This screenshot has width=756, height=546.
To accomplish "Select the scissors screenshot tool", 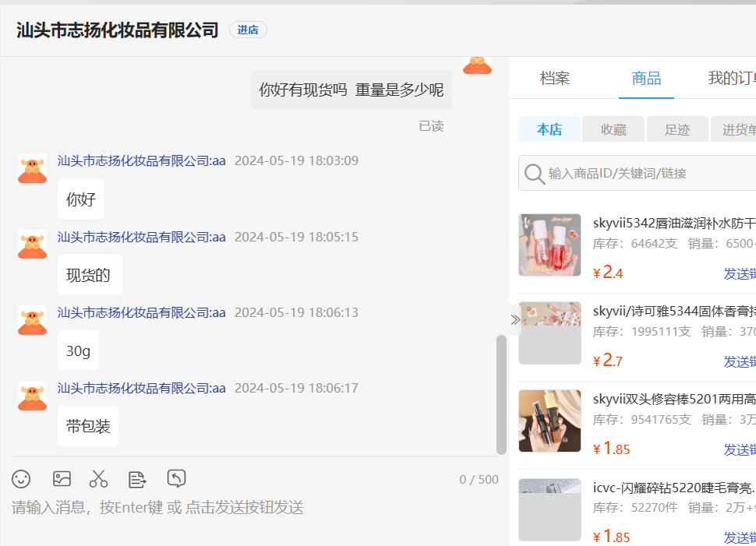I will (x=98, y=479).
